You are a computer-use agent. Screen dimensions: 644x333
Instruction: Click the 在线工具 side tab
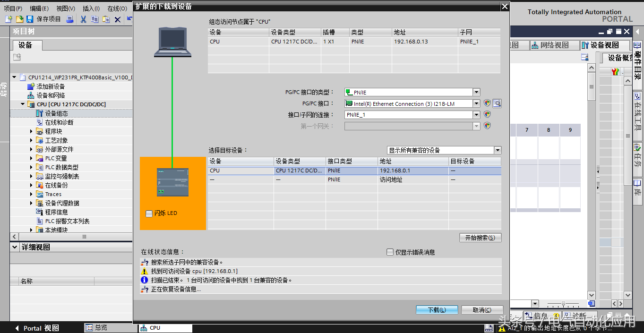pos(637,116)
